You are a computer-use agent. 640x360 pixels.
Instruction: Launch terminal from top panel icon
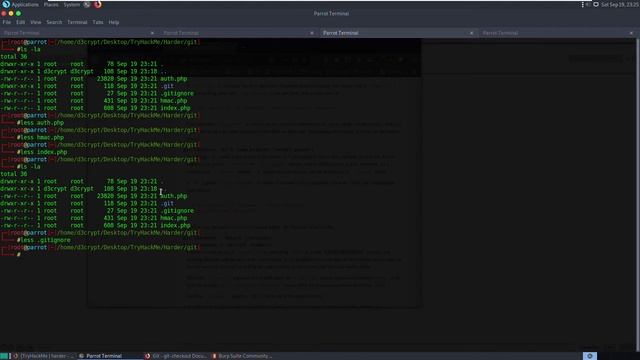coord(87,4)
